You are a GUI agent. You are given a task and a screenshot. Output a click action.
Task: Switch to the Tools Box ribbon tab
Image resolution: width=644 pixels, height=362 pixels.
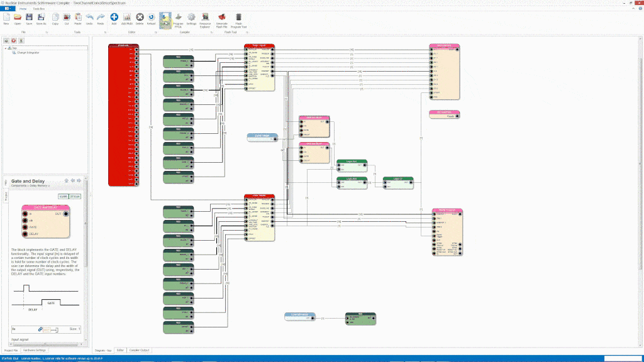click(x=38, y=9)
